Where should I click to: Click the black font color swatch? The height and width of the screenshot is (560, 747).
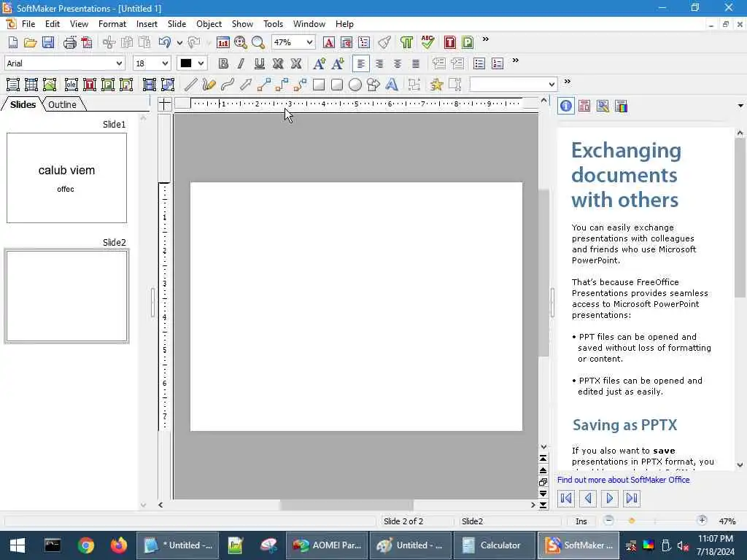click(186, 63)
